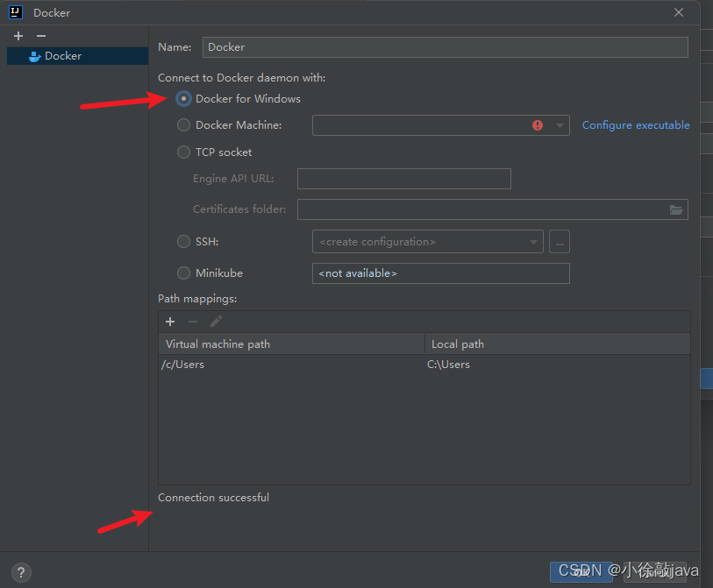Screen dimensions: 713x588
Task: Open help with the question mark button
Action: [21, 572]
